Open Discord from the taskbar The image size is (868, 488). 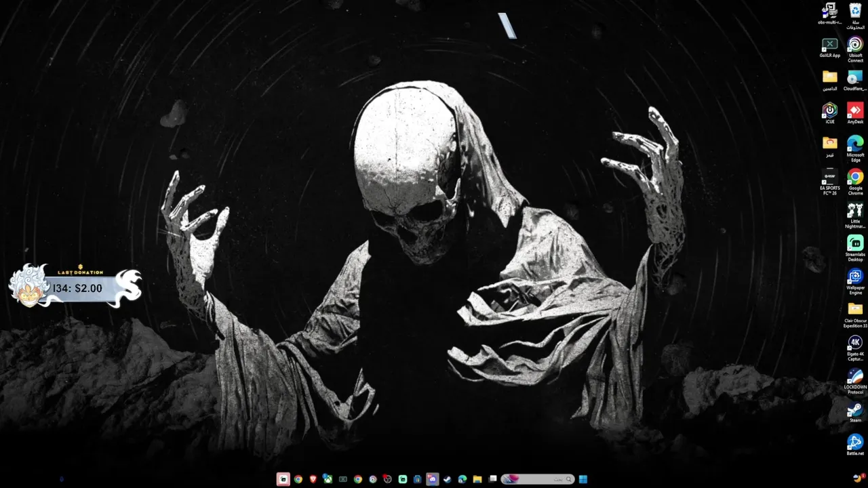(x=432, y=479)
